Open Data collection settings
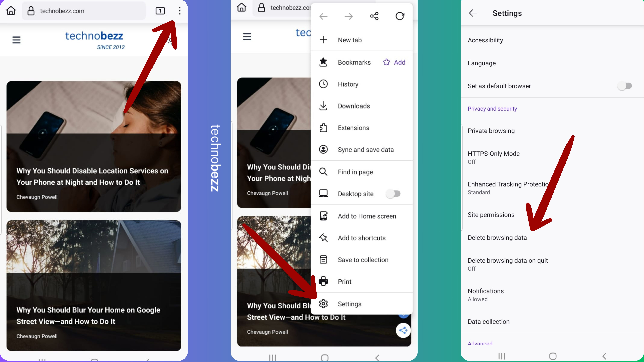 point(552,322)
